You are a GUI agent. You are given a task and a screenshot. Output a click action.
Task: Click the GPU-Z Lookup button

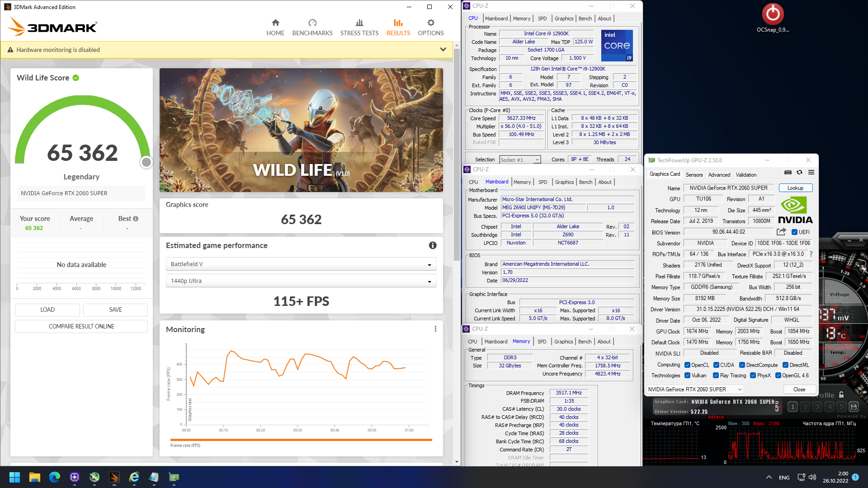pos(795,188)
